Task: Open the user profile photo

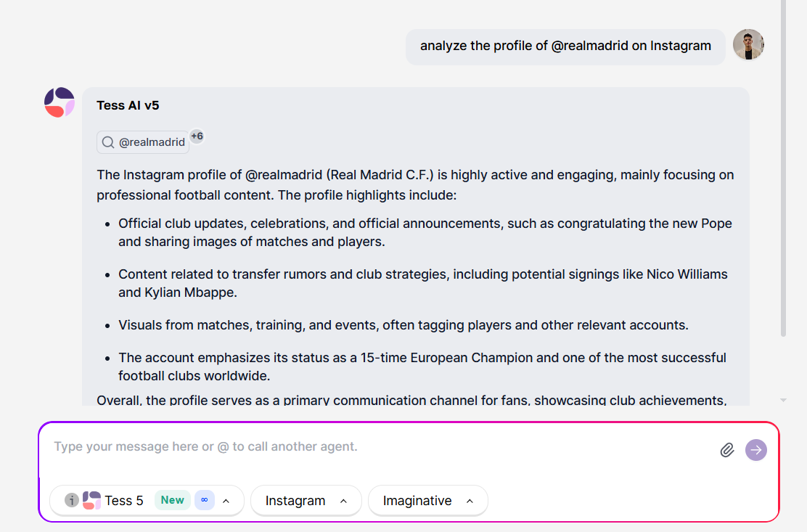Action: click(748, 45)
